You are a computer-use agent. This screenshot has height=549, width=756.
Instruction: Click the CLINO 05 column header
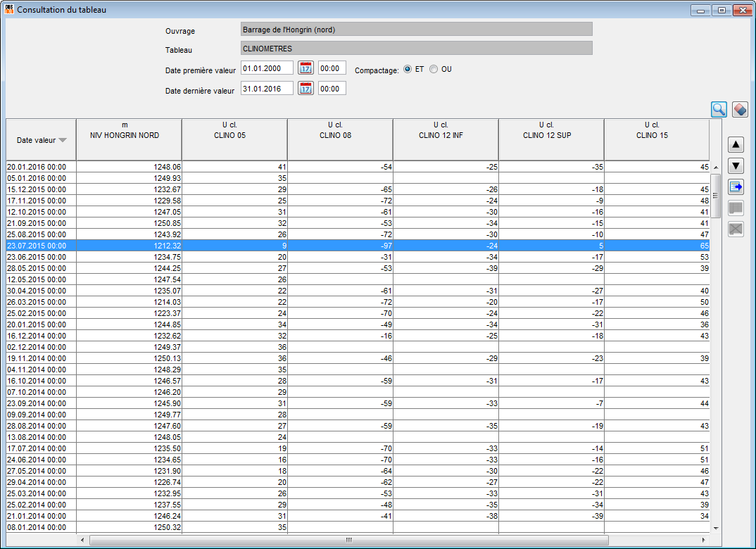pyautogui.click(x=234, y=139)
